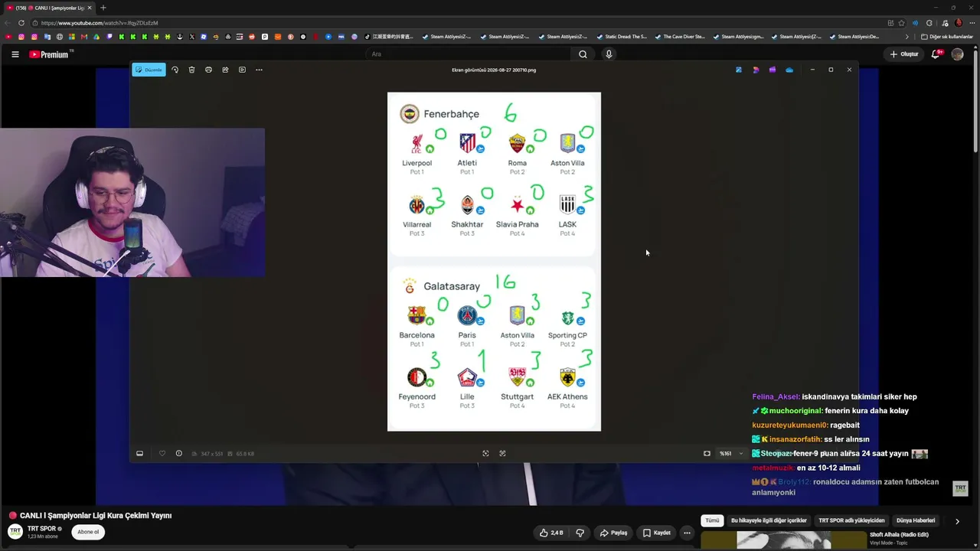Viewport: 980px width, 551px height.
Task: Click chat username Felina_Aksel
Action: [x=776, y=397]
